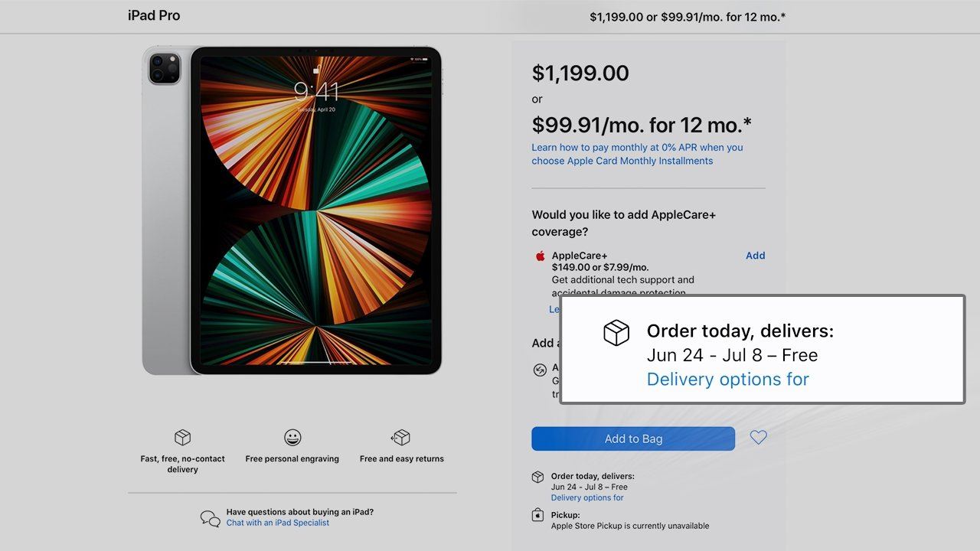Click the fast free delivery box icon
980x551 pixels.
(x=182, y=438)
